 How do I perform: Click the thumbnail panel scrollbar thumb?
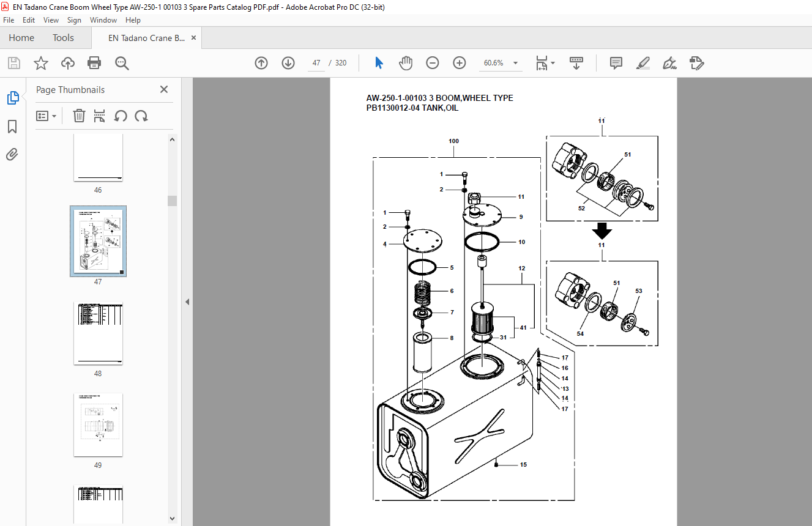[x=173, y=201]
